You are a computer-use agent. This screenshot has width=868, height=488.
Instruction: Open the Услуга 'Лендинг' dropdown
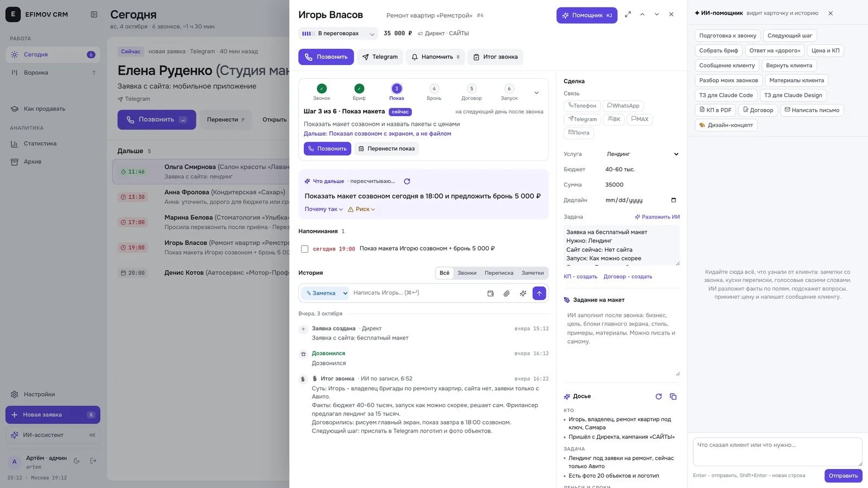click(642, 154)
